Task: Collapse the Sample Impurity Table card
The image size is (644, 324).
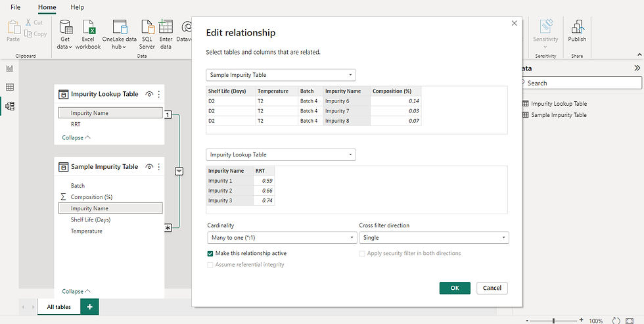Action: point(76,291)
